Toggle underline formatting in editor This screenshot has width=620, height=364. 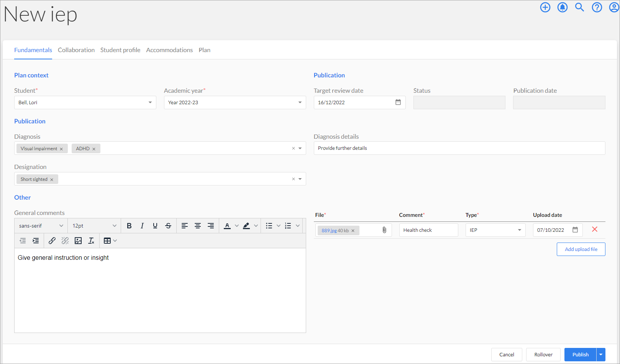point(155,226)
